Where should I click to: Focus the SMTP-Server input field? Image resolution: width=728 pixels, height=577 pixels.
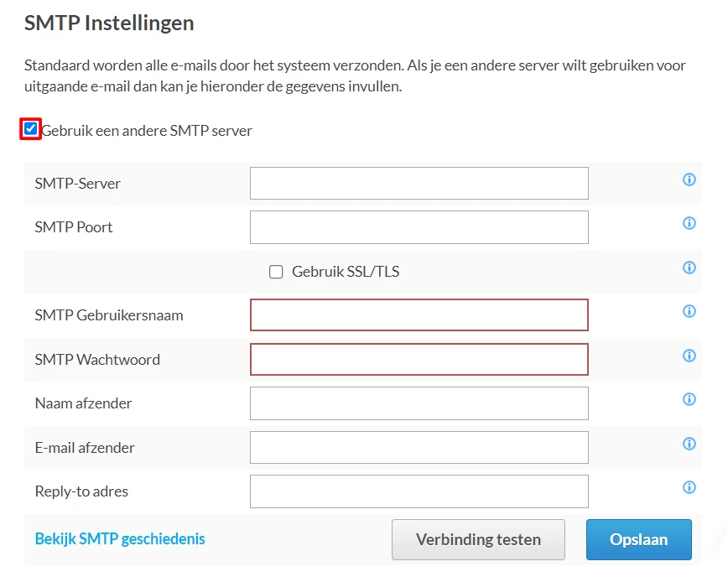click(419, 184)
